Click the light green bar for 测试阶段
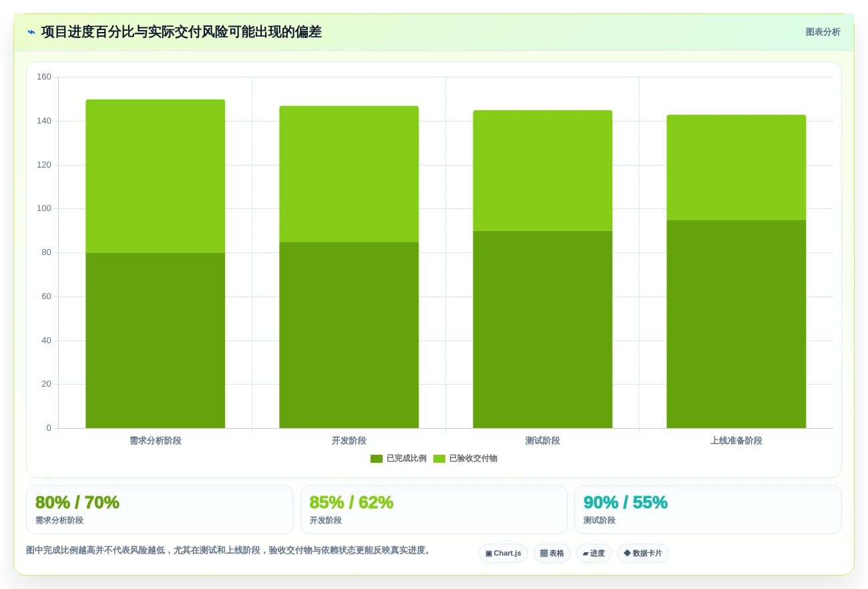Screen dimensions: 868x589 (x=543, y=170)
